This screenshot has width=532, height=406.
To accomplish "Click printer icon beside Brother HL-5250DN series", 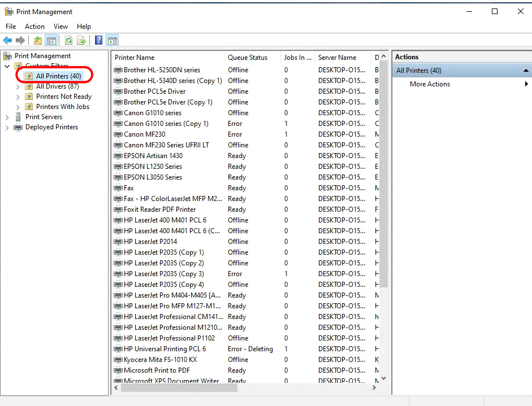I will point(118,70).
